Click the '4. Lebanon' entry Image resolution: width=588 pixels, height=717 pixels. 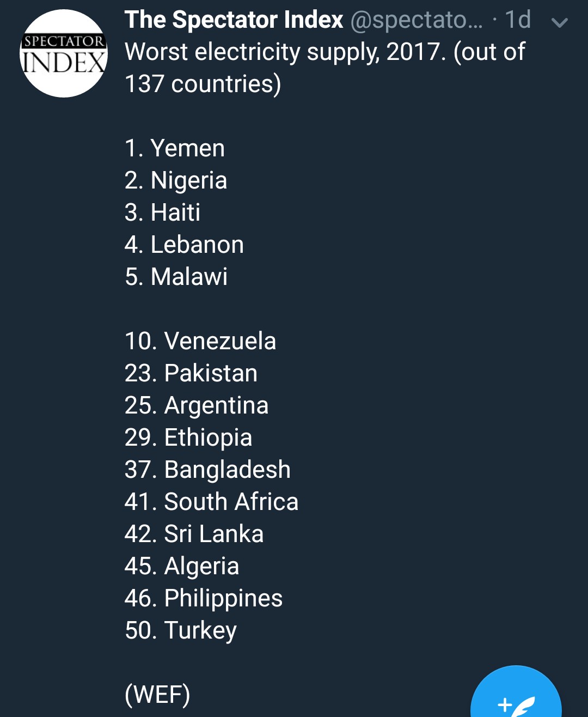tap(184, 245)
